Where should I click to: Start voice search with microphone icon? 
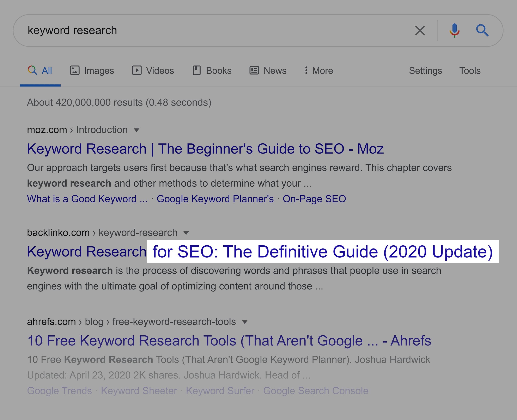pos(455,30)
